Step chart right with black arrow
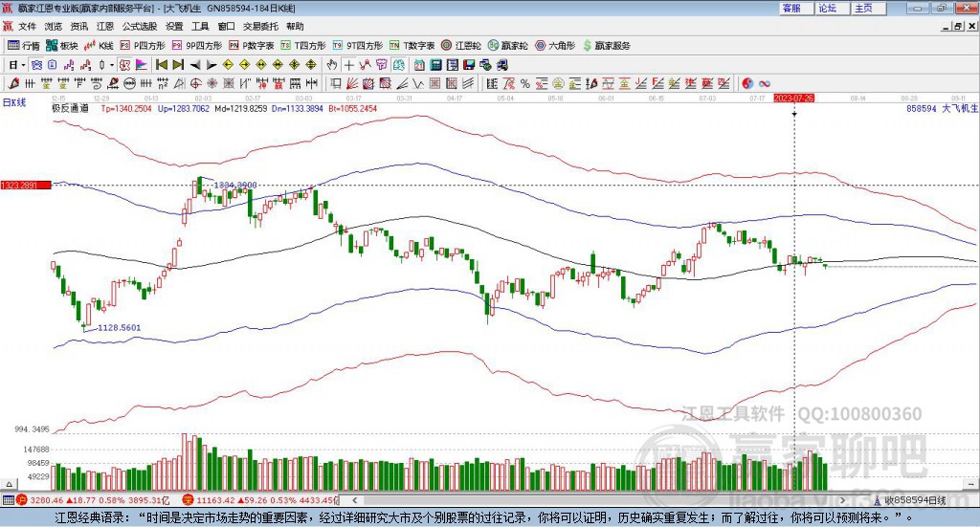This screenshot has width=980, height=527. point(212,65)
